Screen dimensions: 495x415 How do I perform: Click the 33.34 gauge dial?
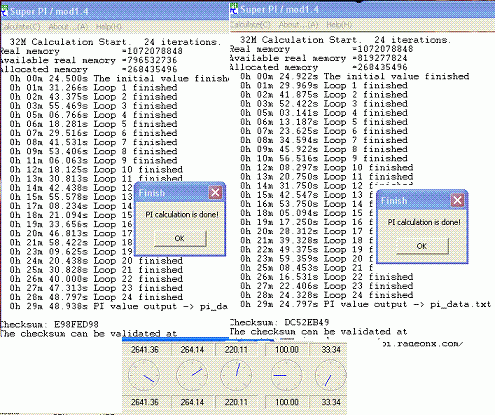[331, 376]
